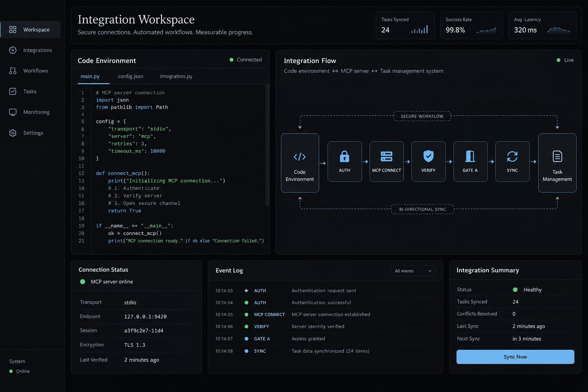Switch to the integration.py tab

coord(176,76)
